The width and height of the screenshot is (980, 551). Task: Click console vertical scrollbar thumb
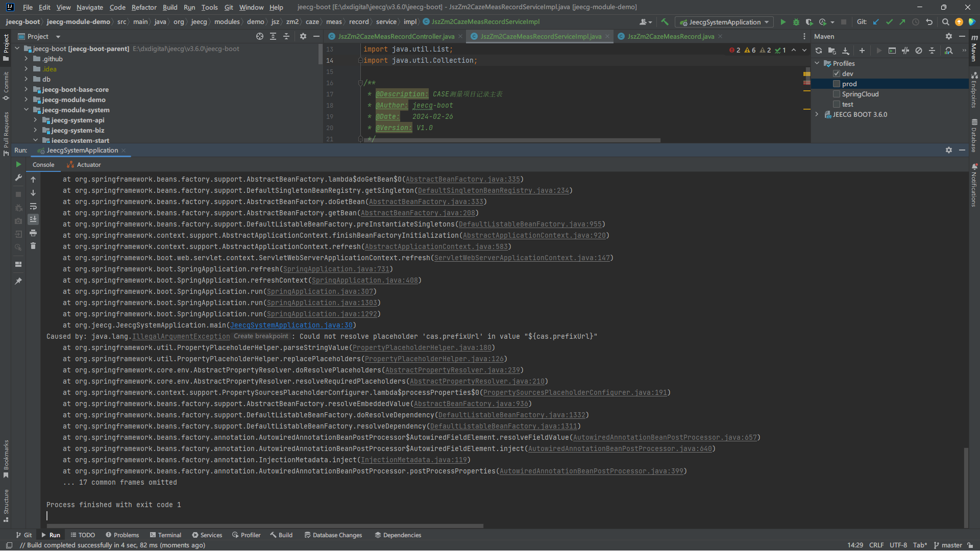tap(966, 487)
